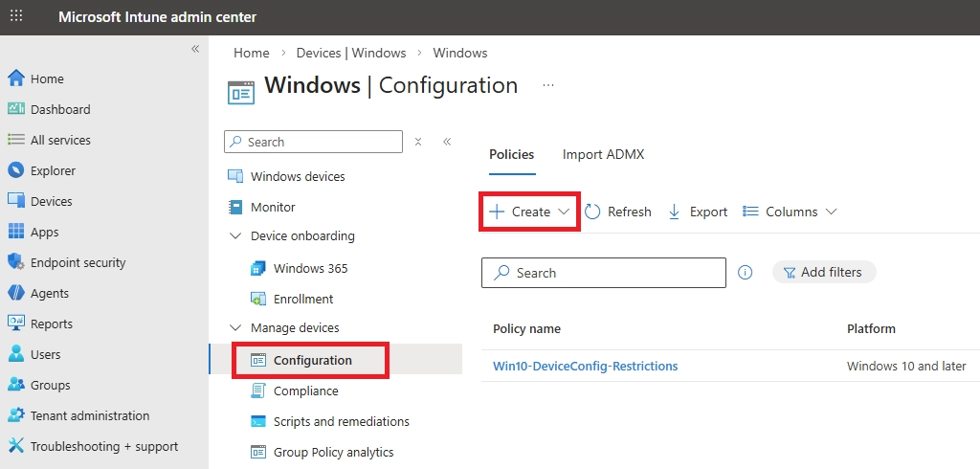Image resolution: width=980 pixels, height=469 pixels.
Task: Click the Windows breadcrumb link
Action: (460, 54)
